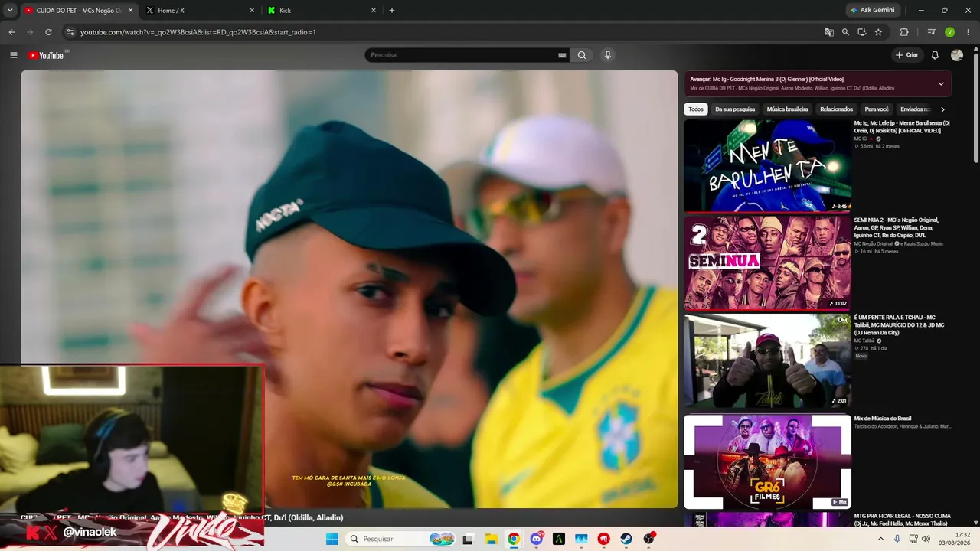Screen dimensions: 980x551
Task: Select the Relacionados filter chip
Action: (x=836, y=109)
